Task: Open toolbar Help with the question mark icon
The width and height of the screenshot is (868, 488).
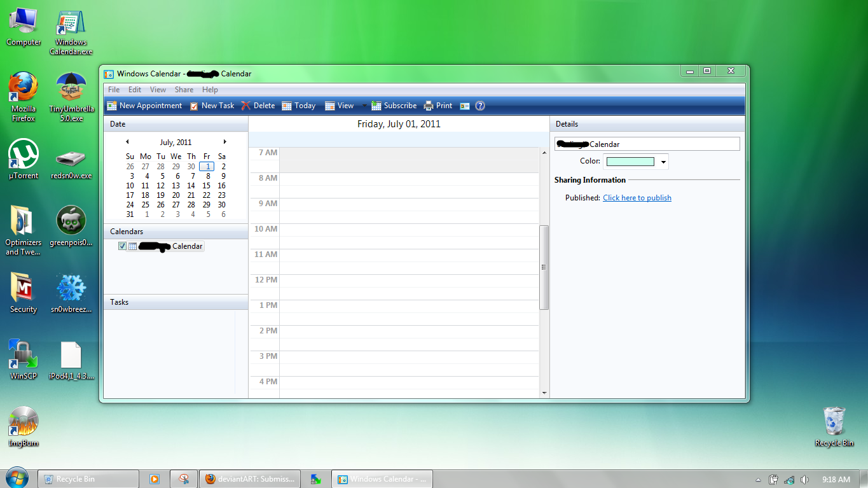Action: coord(480,106)
